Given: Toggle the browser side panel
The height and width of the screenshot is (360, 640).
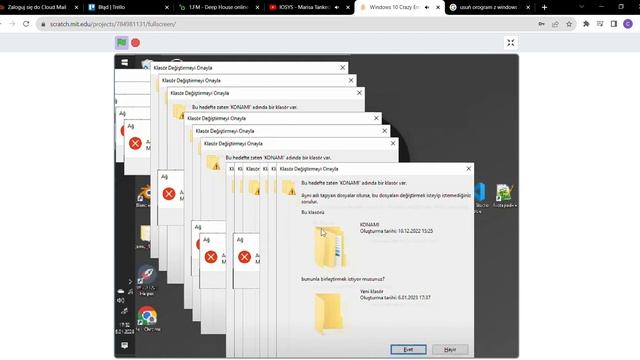Looking at the screenshot, I should (613, 24).
